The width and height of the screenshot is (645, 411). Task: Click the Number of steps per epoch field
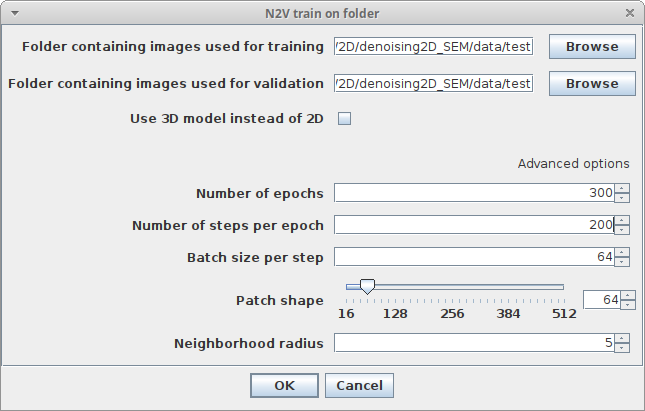[474, 225]
